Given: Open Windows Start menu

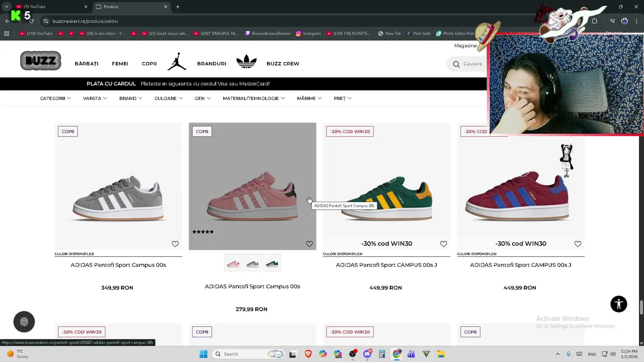Looking at the screenshot, I should pos(203,354).
